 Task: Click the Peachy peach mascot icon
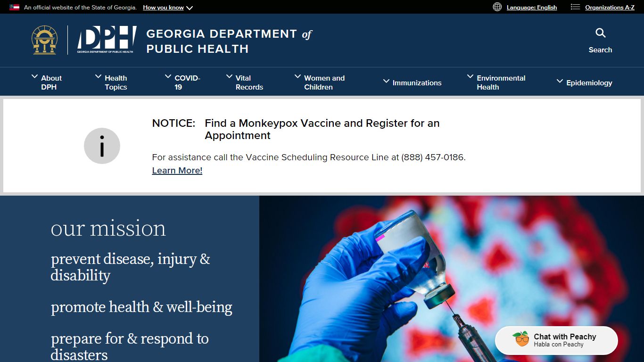click(521, 339)
